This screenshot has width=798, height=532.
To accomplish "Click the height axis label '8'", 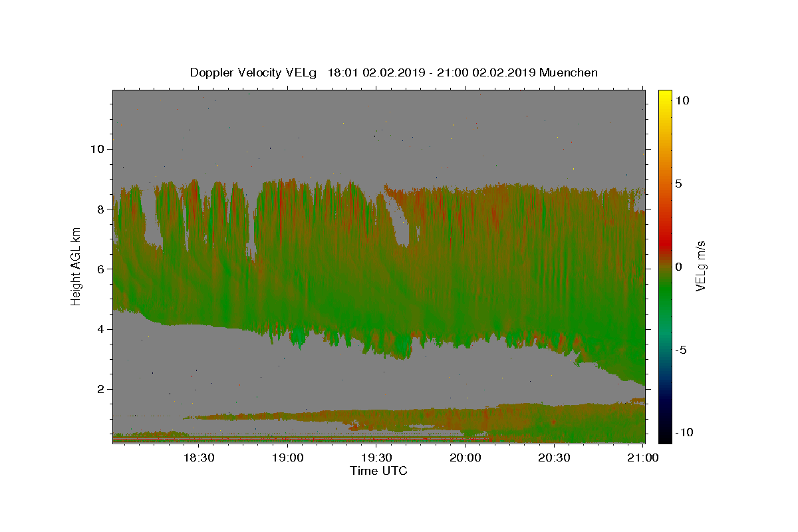I will pos(101,209).
